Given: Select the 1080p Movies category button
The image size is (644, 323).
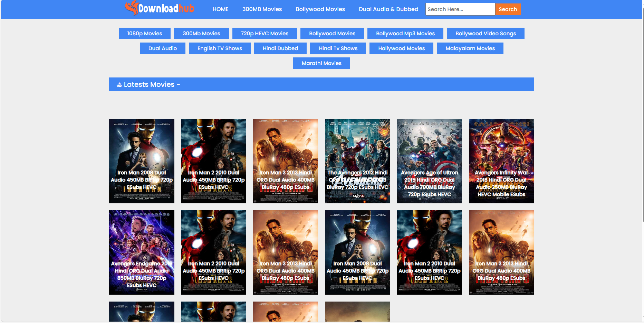Looking at the screenshot, I should tap(144, 34).
